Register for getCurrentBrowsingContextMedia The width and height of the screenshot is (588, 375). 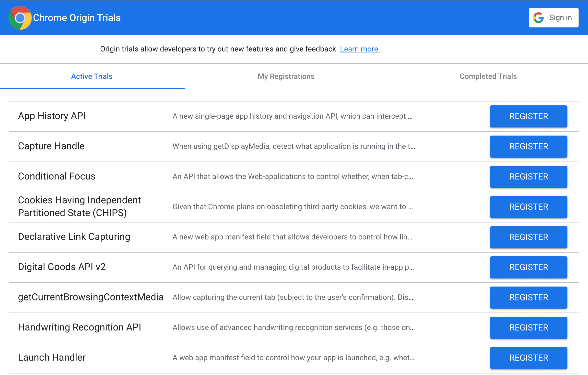[x=528, y=297]
